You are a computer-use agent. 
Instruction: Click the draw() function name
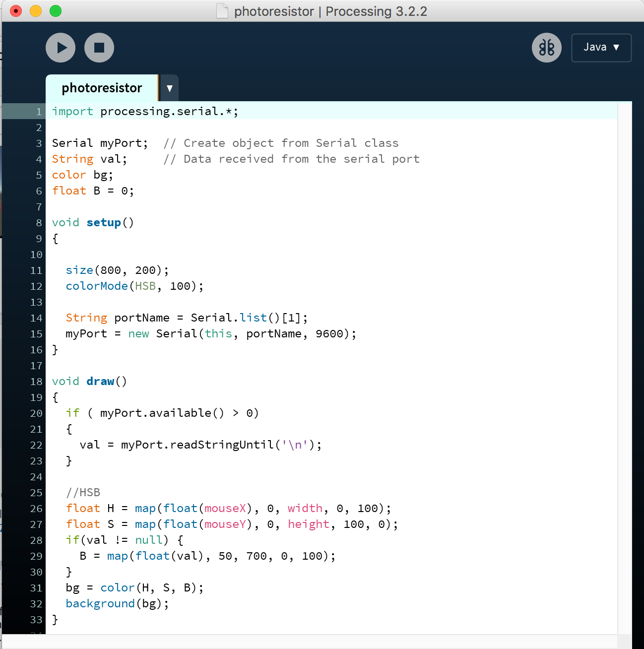pyautogui.click(x=100, y=381)
